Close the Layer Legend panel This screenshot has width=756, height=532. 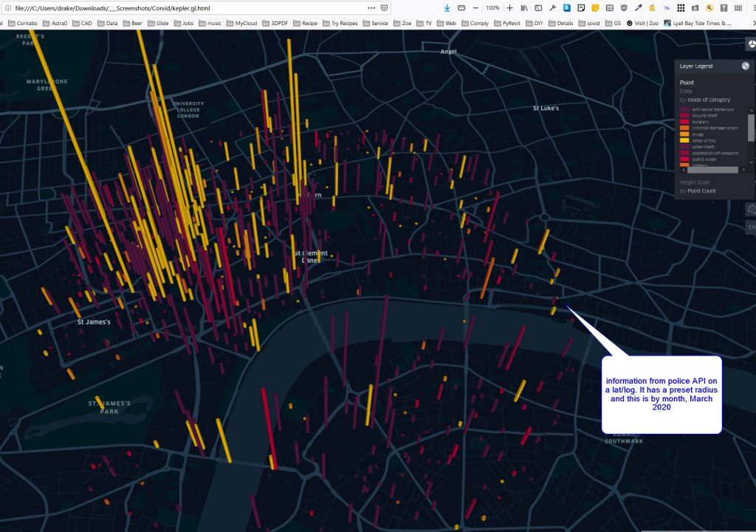(746, 66)
